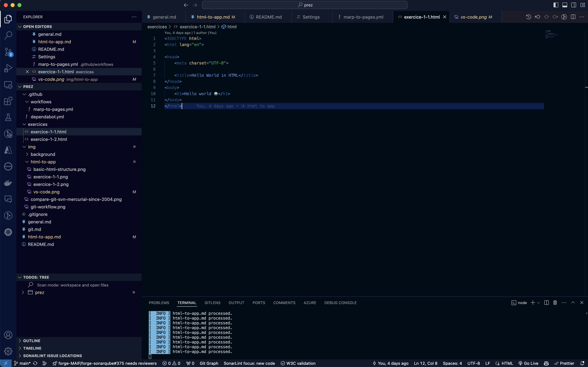Toggle primary side bar visibility
Viewport: 588px width, 367px height.
click(x=556, y=5)
